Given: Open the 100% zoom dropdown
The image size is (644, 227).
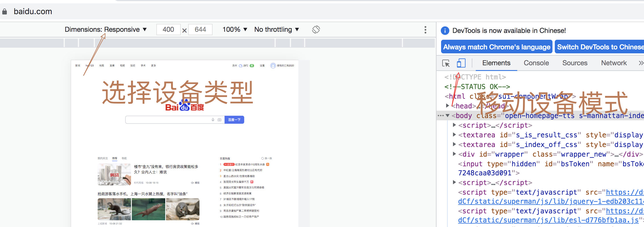Looking at the screenshot, I should 235,30.
